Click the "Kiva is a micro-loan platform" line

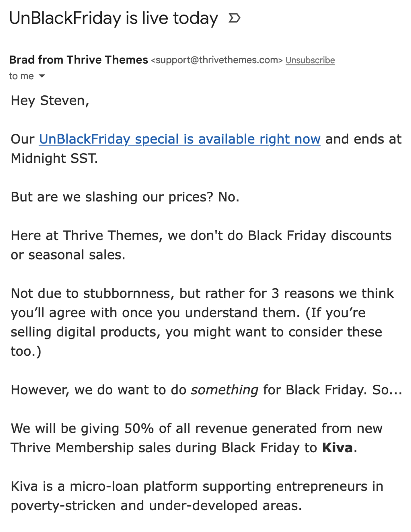click(104, 486)
